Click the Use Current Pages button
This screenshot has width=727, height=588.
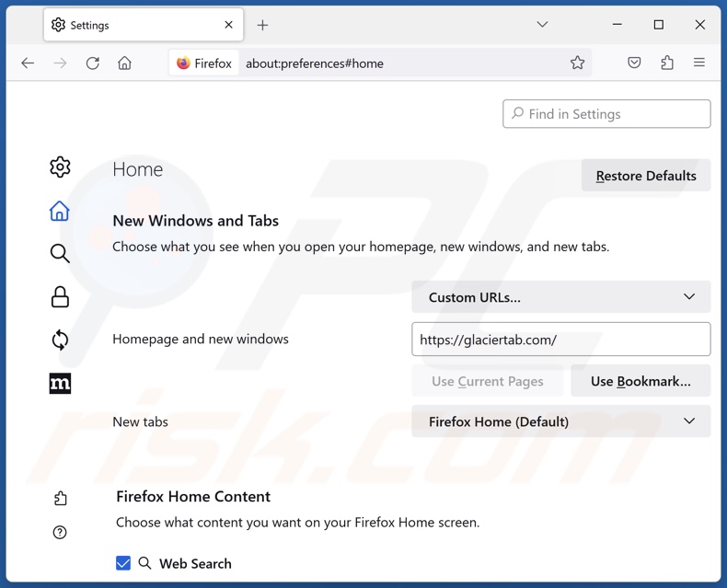pos(488,381)
